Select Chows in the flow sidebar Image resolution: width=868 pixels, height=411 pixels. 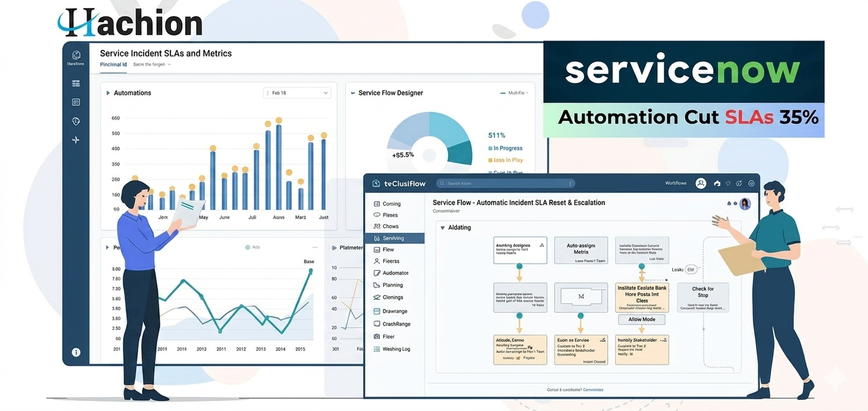(386, 227)
